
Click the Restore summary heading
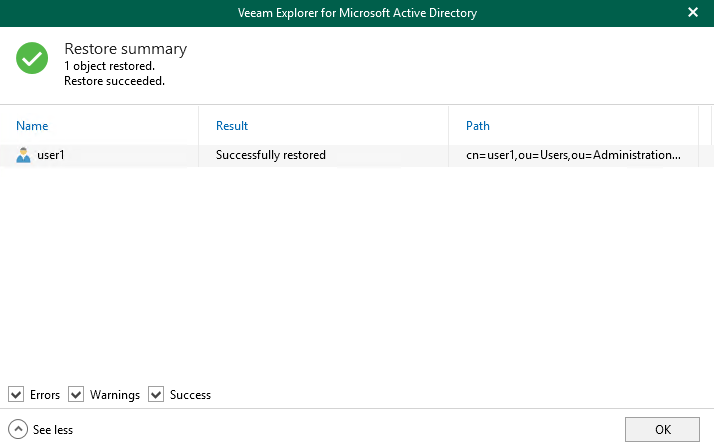(126, 49)
